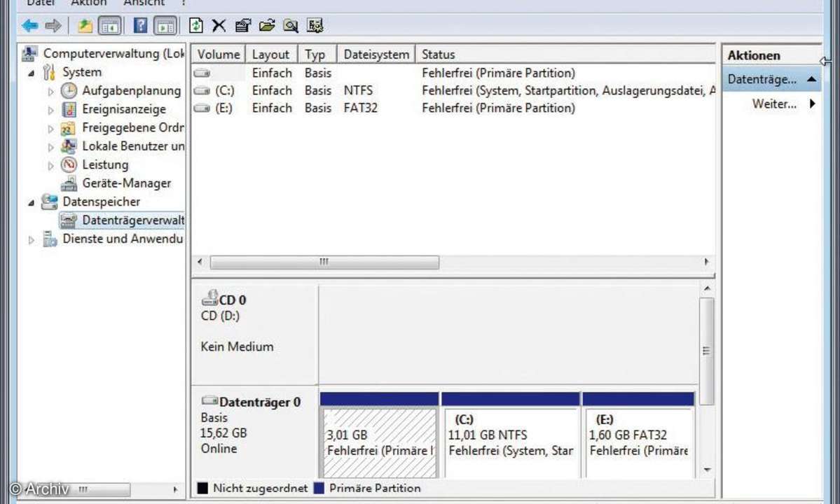Screen dimensions: 840x504
Task: Click the open folder icon in toolbar
Action: coord(267,25)
